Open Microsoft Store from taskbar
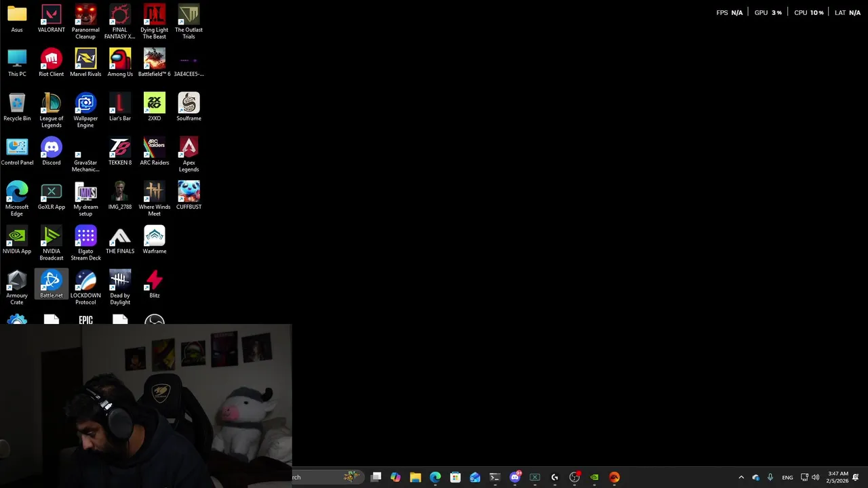The image size is (868, 488). 455,477
